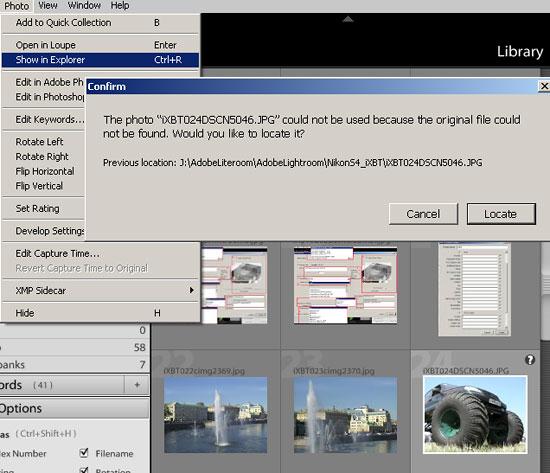Click the Options panel header

click(74, 408)
